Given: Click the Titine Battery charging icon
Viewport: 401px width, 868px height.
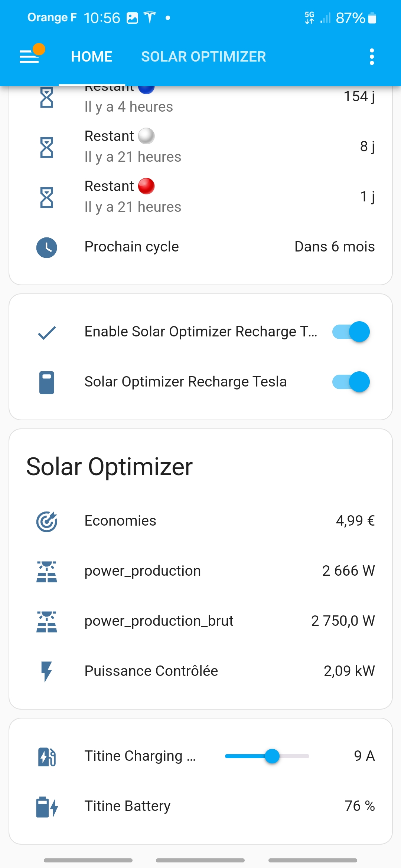Looking at the screenshot, I should pos(47,806).
